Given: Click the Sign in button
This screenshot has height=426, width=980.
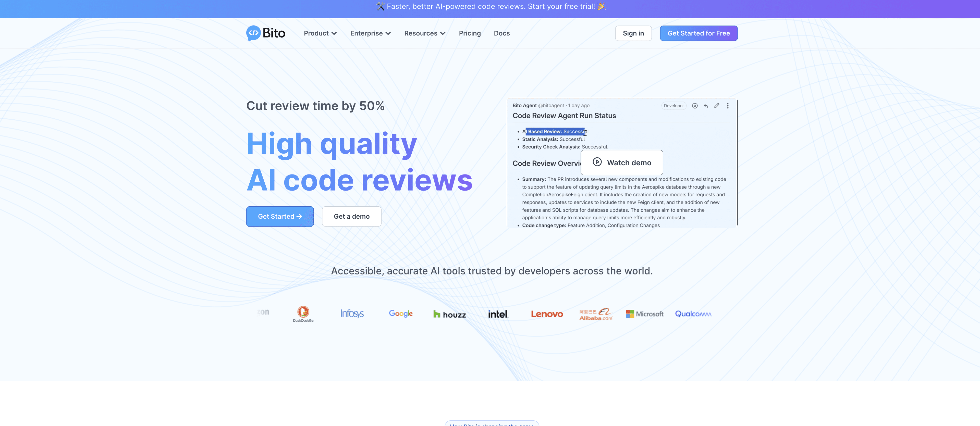Looking at the screenshot, I should tap(633, 33).
